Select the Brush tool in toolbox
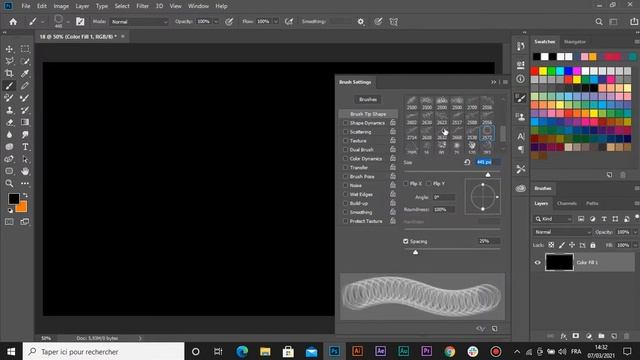 click(9, 86)
